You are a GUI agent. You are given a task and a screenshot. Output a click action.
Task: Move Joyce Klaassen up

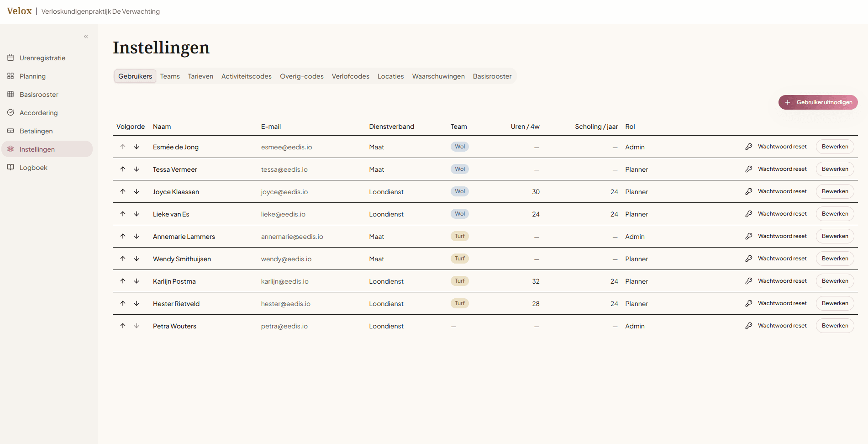pyautogui.click(x=123, y=191)
